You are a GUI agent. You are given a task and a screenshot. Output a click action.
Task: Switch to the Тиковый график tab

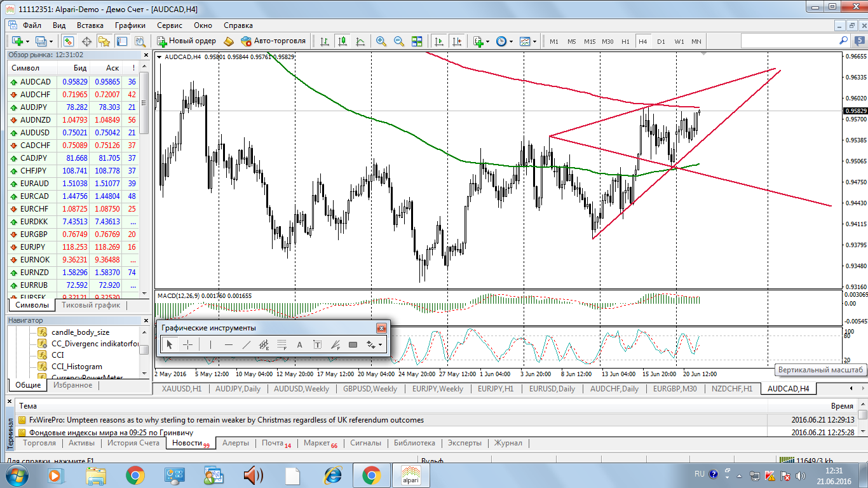[91, 305]
